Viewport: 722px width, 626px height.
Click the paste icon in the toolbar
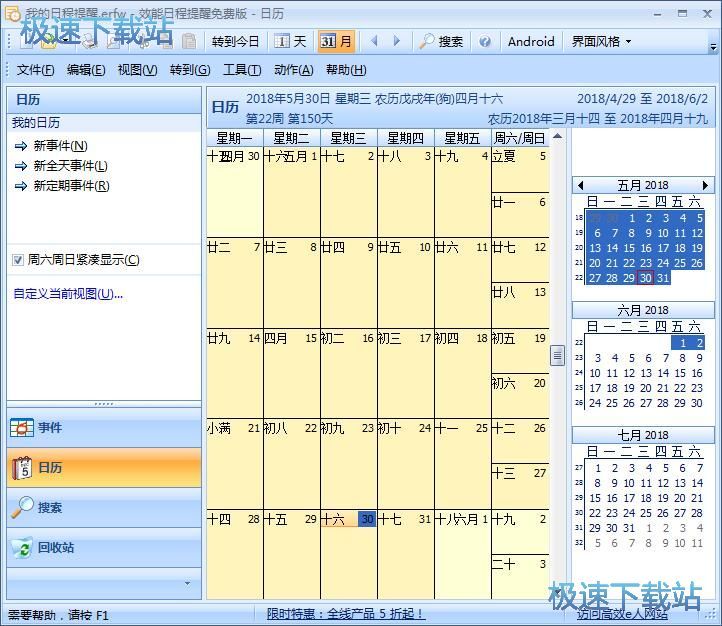point(188,41)
